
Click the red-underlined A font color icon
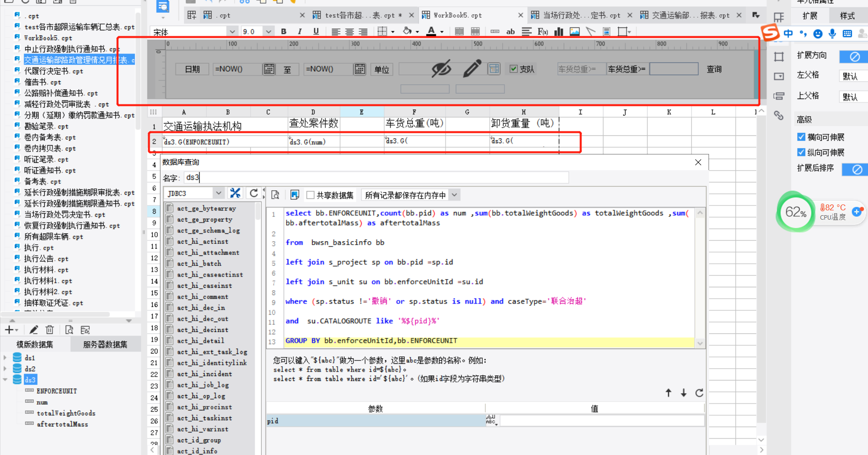[431, 31]
